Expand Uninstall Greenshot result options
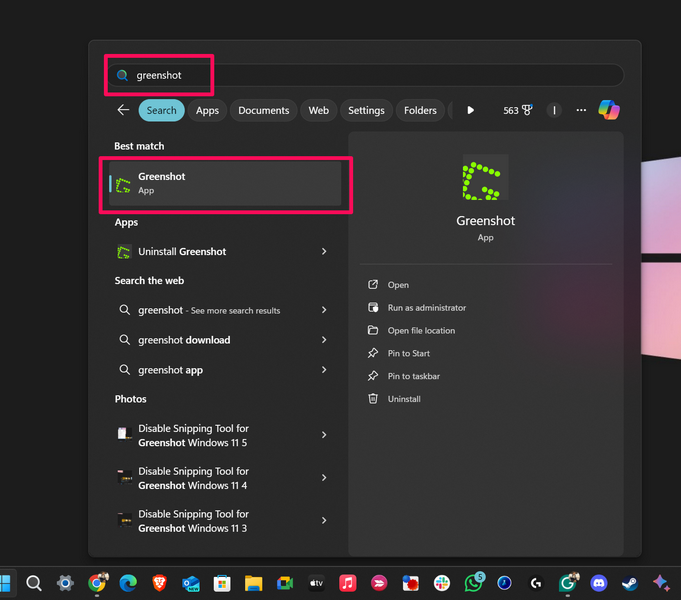Screen dimensions: 681x600 324,252
